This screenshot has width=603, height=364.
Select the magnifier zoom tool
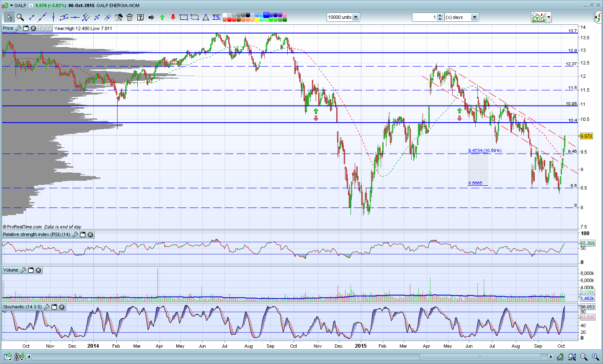20,17
